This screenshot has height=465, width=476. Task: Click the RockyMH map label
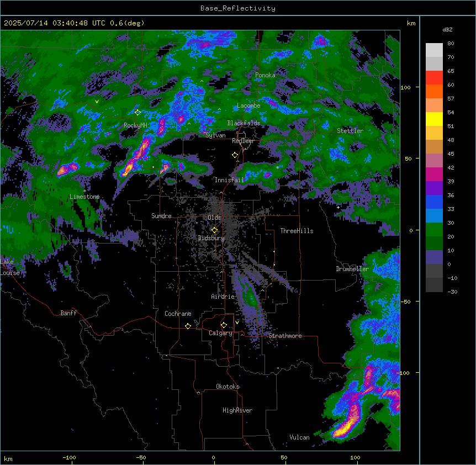coord(135,125)
